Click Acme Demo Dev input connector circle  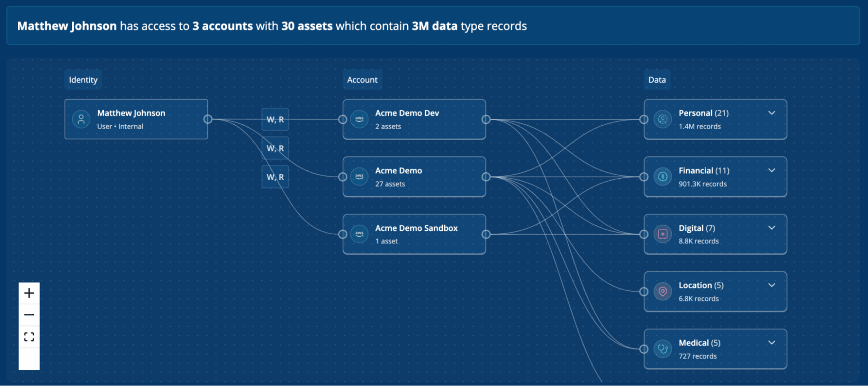pyautogui.click(x=343, y=119)
